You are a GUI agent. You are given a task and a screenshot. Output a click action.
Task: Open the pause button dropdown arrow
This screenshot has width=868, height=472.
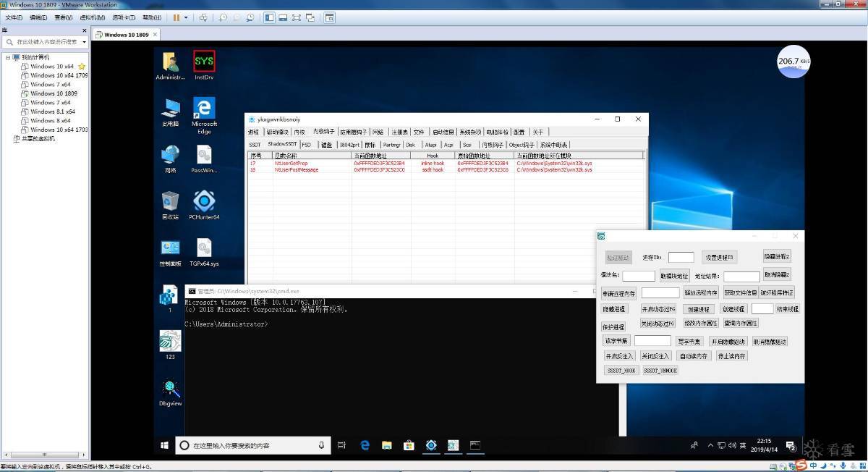(186, 17)
